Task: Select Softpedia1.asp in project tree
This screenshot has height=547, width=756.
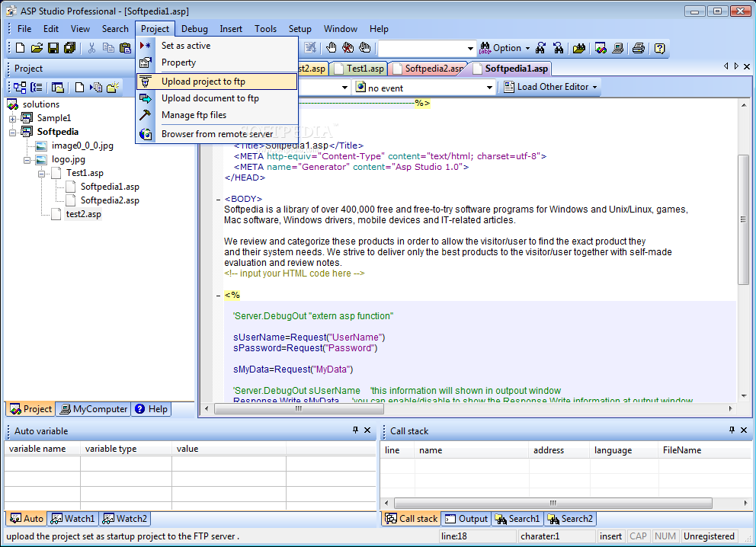Action: pos(110,187)
